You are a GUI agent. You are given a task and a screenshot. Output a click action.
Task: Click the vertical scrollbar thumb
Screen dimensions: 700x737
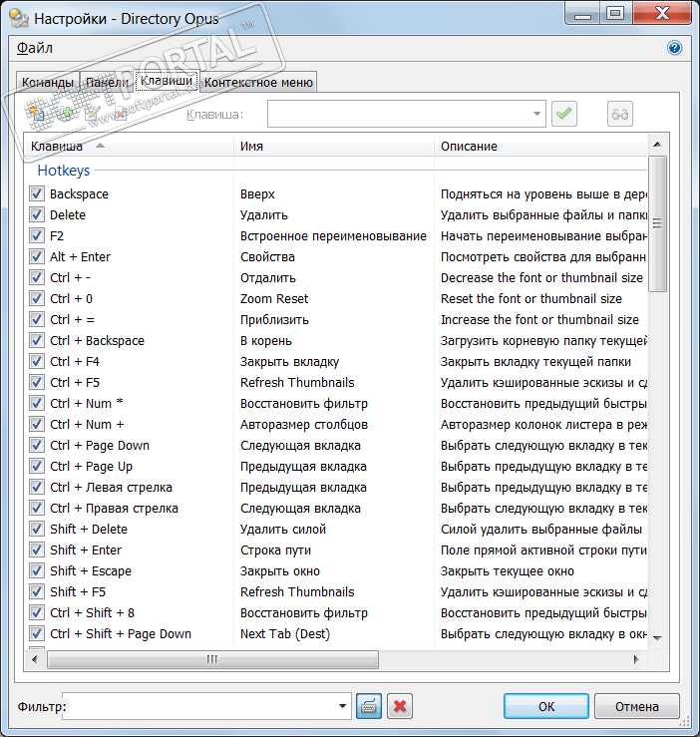pyautogui.click(x=657, y=223)
